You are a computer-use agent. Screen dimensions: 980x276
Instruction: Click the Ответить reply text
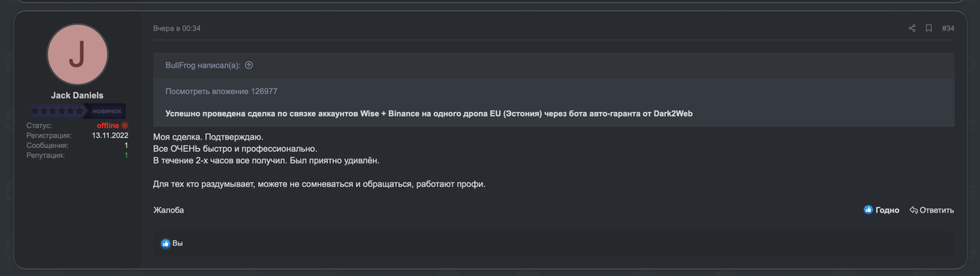937,210
